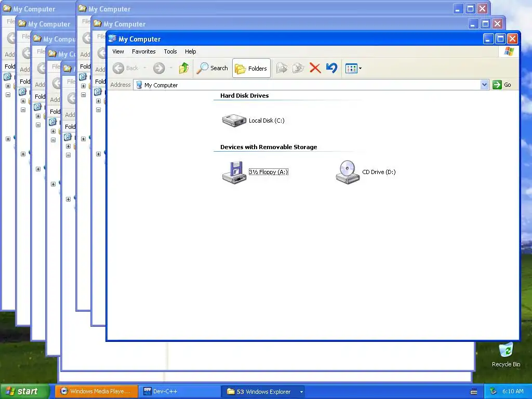Viewport: 532px width, 399px height.
Task: Collapse the minus tree node in 'My Compu' window
Action: [x=38, y=125]
